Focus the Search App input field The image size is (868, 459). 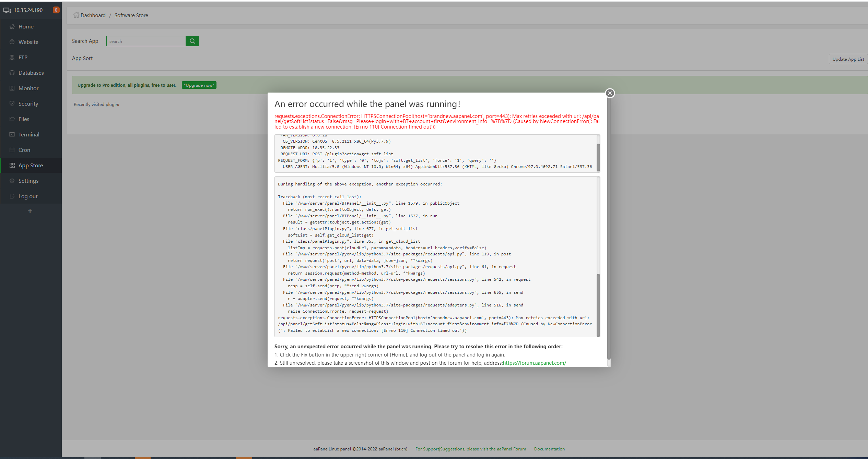(x=146, y=41)
